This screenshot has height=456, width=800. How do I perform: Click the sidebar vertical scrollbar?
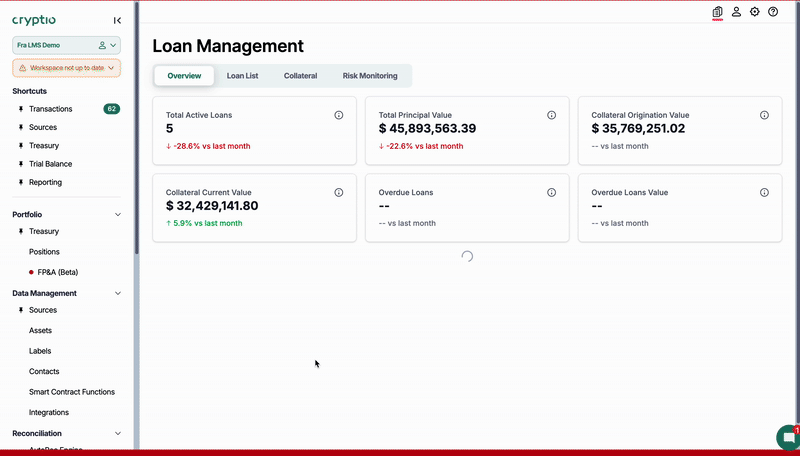136,128
